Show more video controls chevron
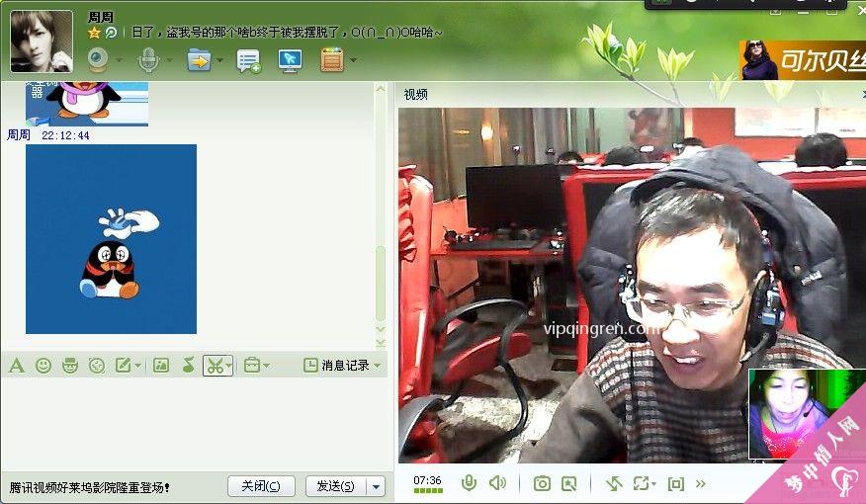The width and height of the screenshot is (866, 504). click(x=701, y=484)
